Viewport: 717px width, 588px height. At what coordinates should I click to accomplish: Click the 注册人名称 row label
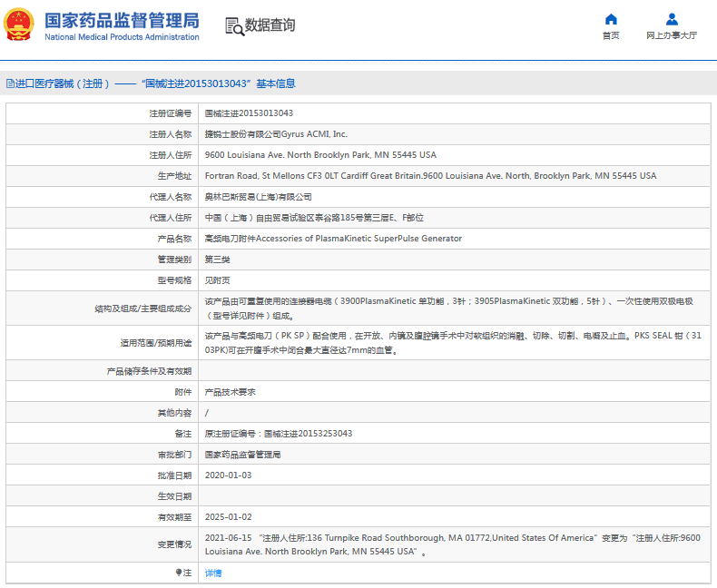tap(170, 134)
